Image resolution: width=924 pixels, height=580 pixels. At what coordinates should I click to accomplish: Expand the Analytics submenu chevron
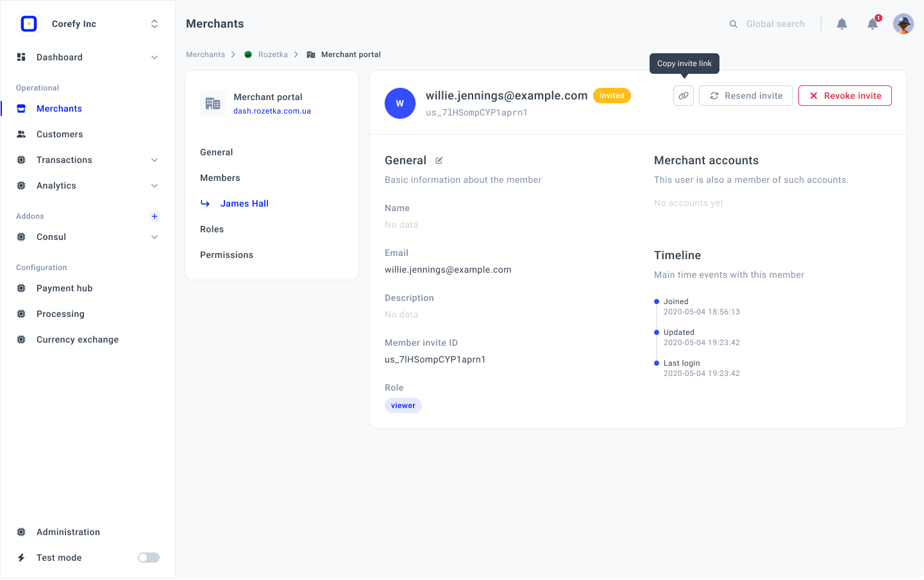click(155, 185)
